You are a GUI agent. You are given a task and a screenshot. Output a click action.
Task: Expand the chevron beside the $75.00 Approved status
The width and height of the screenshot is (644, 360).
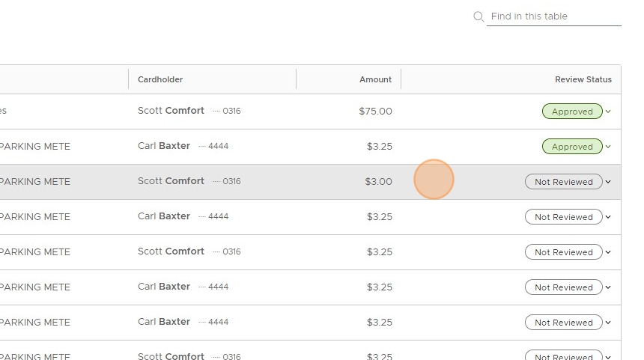coord(608,112)
